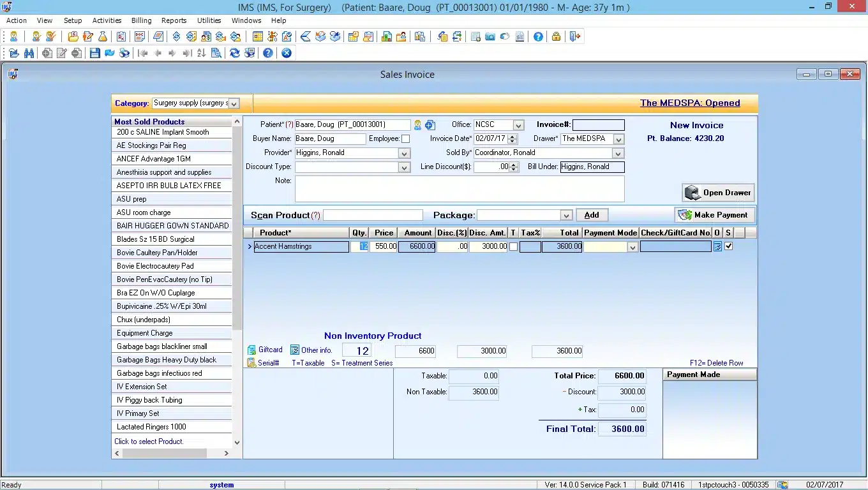This screenshot has height=490, width=868.
Task: Click the Serial# icon below the grid
Action: [251, 363]
